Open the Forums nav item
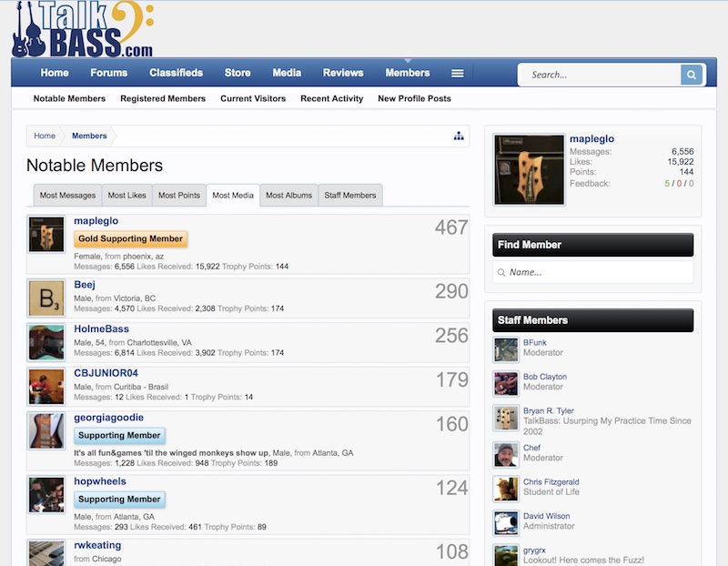Image resolution: width=728 pixels, height=566 pixels. pyautogui.click(x=108, y=73)
